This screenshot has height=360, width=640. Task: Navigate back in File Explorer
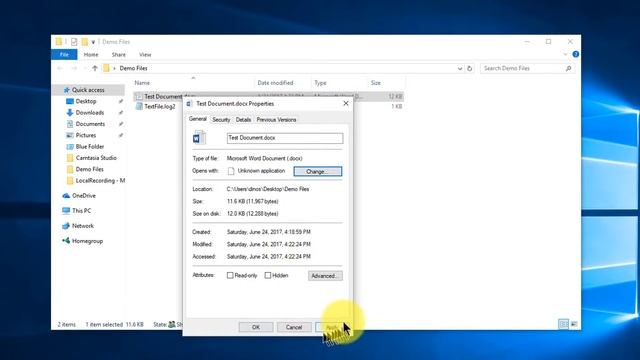(x=60, y=68)
